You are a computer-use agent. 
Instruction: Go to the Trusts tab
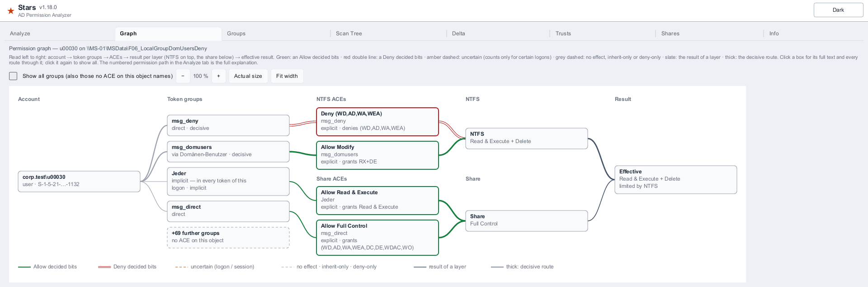click(563, 33)
